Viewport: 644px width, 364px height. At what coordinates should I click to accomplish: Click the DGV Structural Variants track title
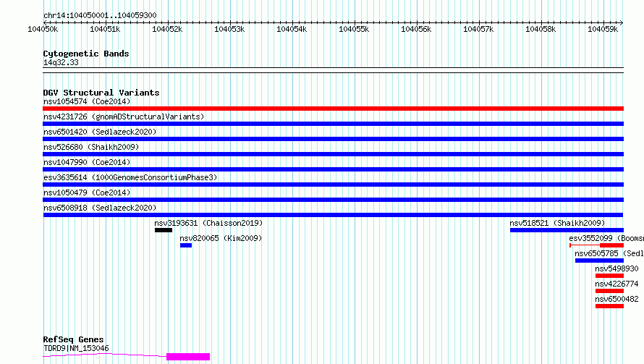[101, 93]
